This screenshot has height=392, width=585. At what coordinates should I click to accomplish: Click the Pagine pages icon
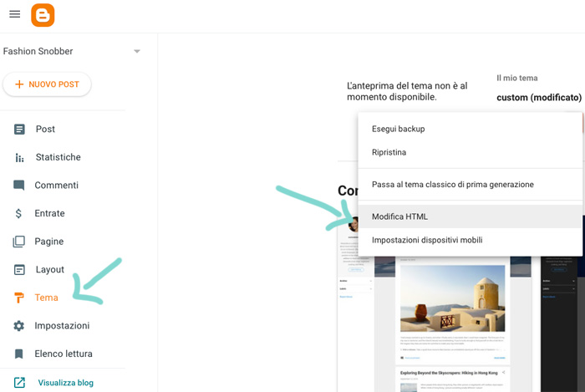pyautogui.click(x=18, y=242)
